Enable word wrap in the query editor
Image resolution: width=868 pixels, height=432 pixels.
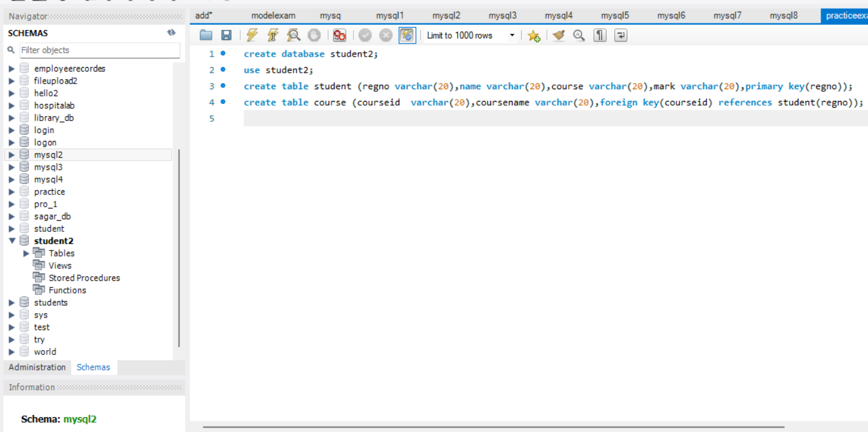click(620, 35)
